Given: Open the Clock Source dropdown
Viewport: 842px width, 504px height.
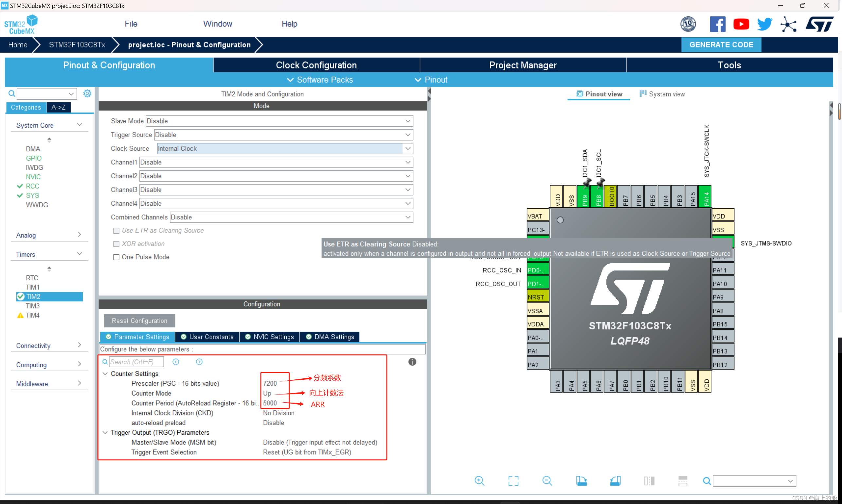Looking at the screenshot, I should (407, 148).
